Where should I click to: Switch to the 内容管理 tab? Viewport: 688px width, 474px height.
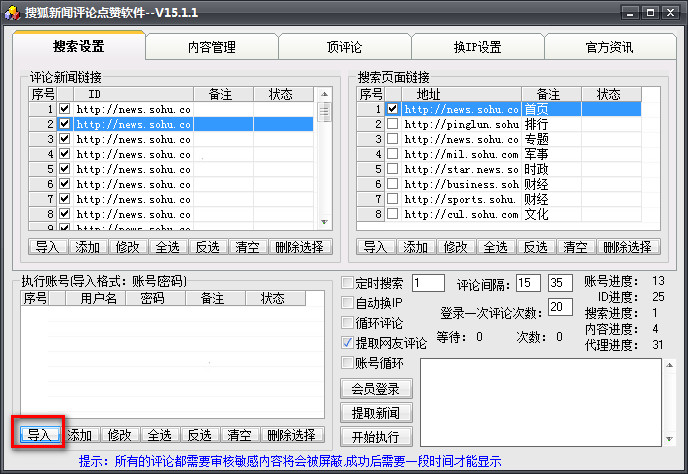point(212,47)
